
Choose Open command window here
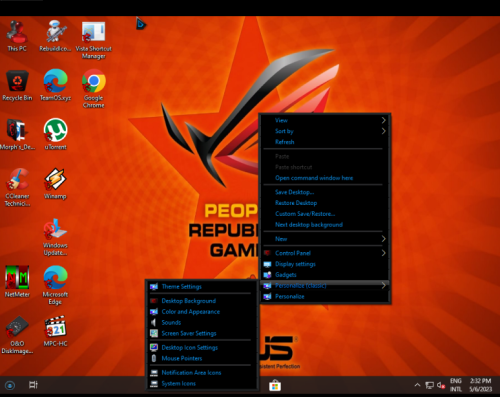click(325, 178)
